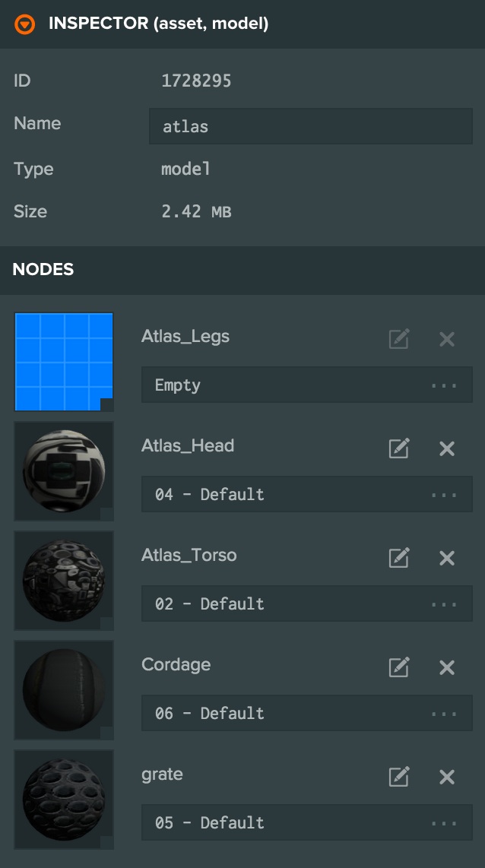The height and width of the screenshot is (868, 485).
Task: Clear the Atlas_Torso material assignment
Action: (447, 558)
